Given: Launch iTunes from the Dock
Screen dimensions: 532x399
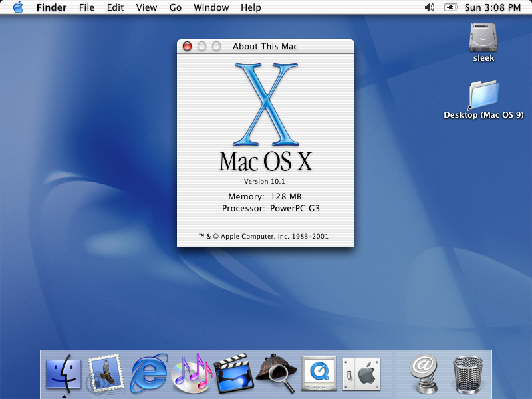Looking at the screenshot, I should [x=192, y=373].
